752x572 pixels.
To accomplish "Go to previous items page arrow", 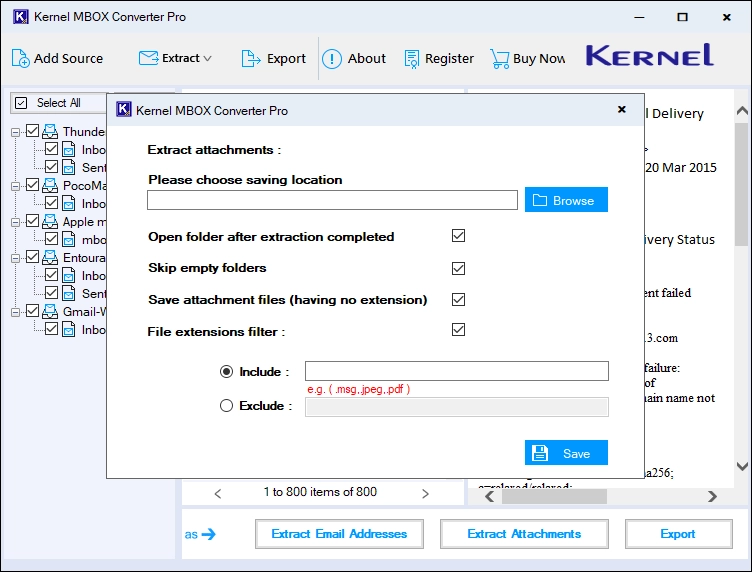I will 218,493.
